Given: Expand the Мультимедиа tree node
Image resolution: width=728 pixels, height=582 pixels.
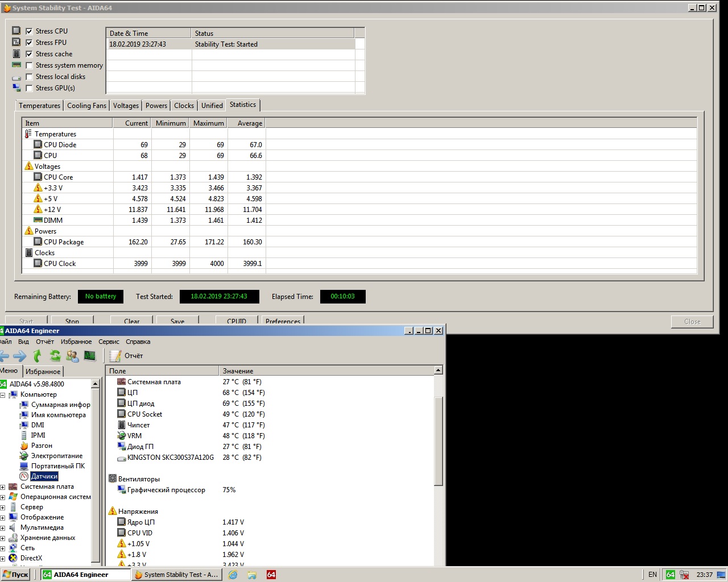Looking at the screenshot, I should point(3,528).
